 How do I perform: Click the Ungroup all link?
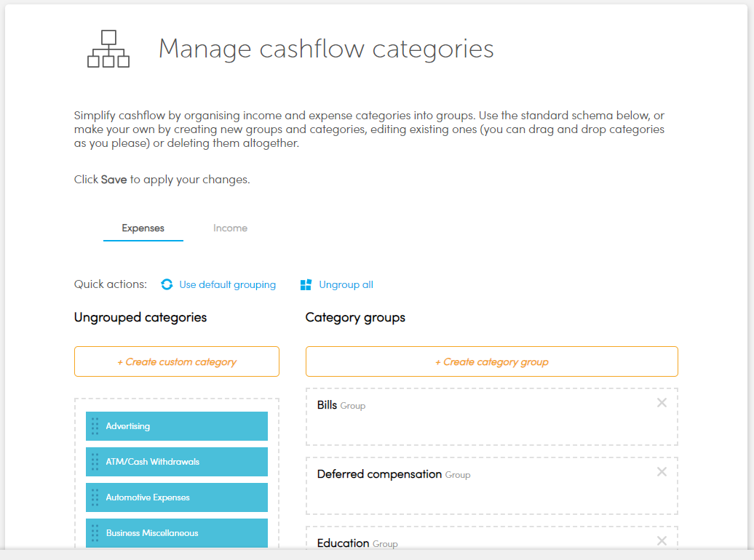346,284
